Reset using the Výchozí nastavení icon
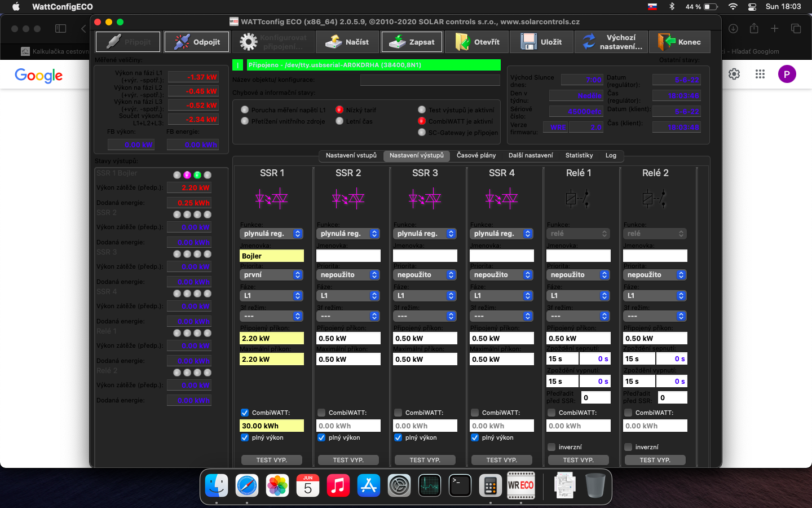812x508 pixels. [589, 42]
